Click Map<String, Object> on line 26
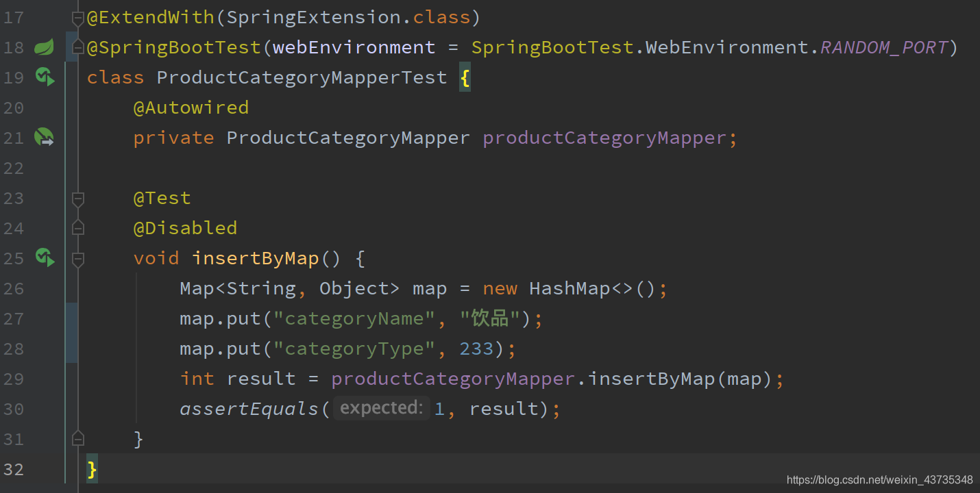The image size is (980, 493). pyautogui.click(x=290, y=288)
